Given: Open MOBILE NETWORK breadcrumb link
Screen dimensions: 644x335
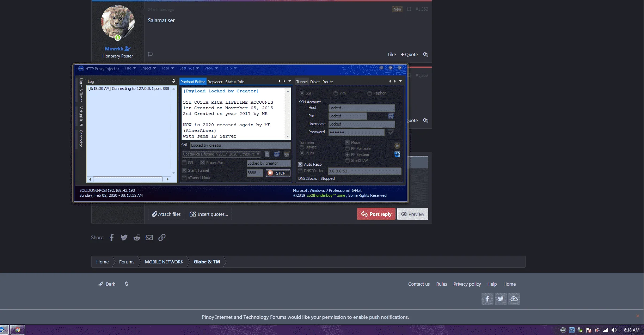Looking at the screenshot, I should (164, 262).
